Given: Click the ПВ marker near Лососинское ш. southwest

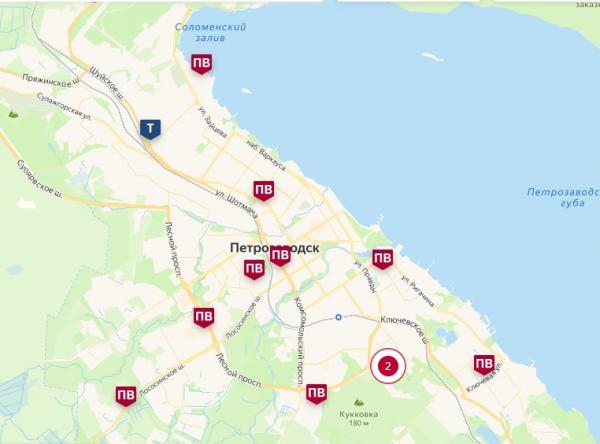Looking at the screenshot, I should 126,396.
